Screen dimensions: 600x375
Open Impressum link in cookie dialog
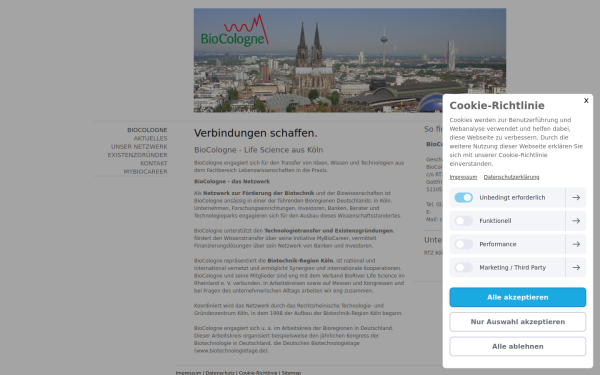pos(463,177)
